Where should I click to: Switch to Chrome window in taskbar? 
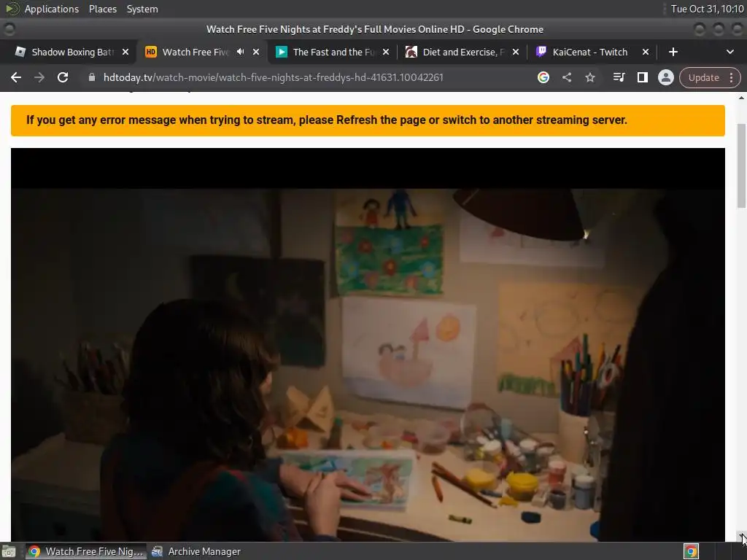(86, 551)
